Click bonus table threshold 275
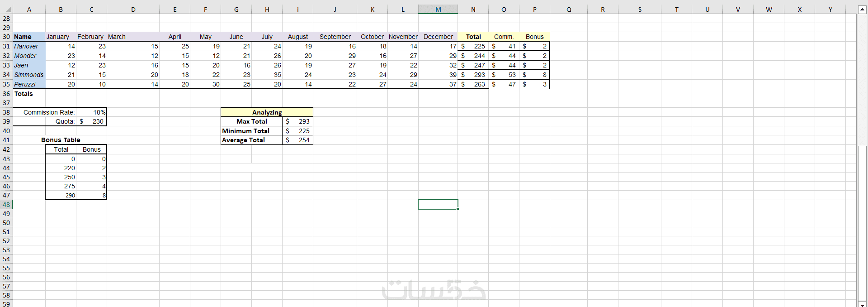 [61, 186]
